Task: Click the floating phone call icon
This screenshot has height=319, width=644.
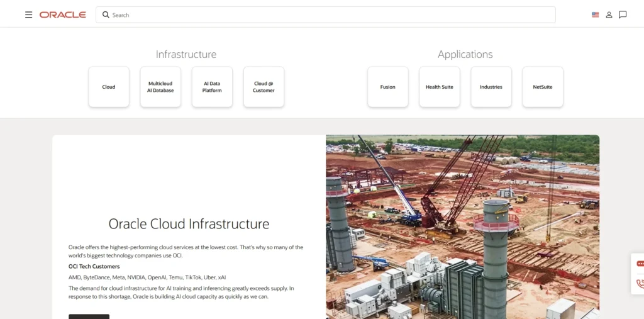Action: (640, 284)
